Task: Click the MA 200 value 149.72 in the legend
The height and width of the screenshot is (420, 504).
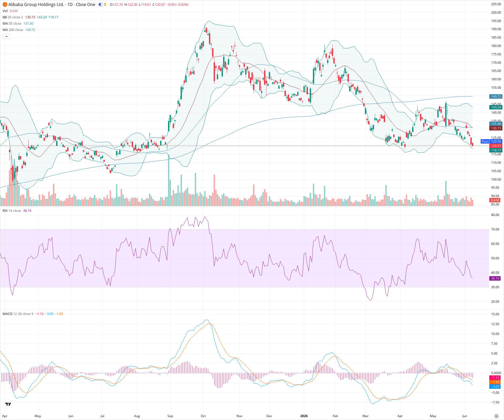Action: [30, 30]
